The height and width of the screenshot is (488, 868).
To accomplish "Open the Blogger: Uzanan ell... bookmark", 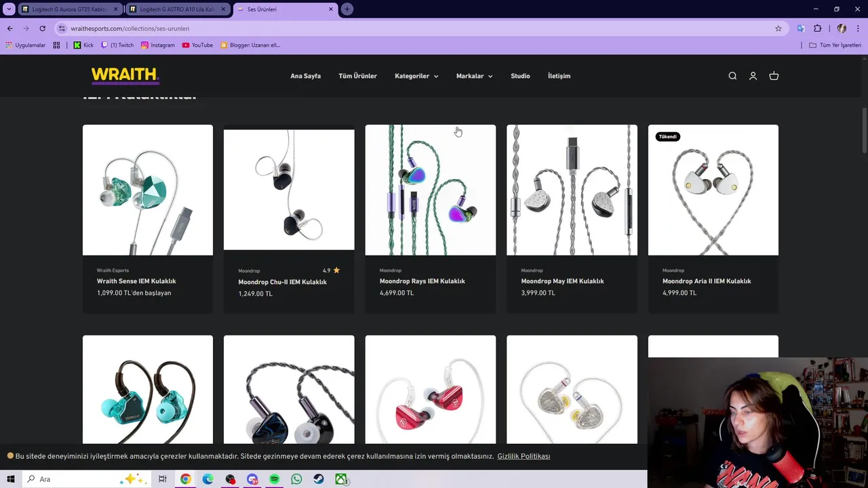I will coord(250,45).
